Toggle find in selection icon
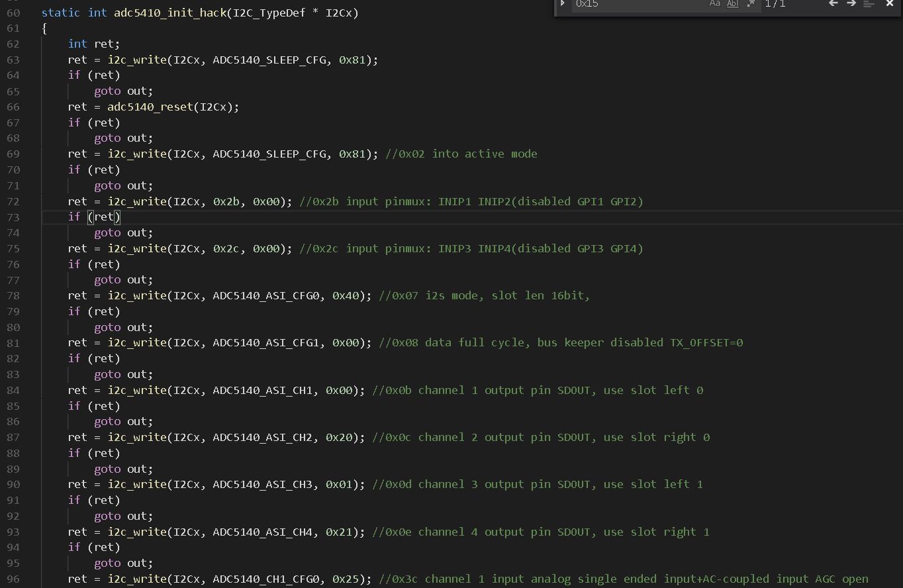 (869, 3)
